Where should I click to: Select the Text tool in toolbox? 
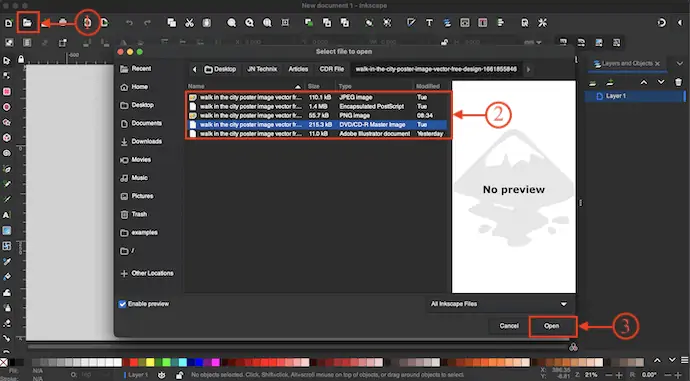pyautogui.click(x=7, y=215)
